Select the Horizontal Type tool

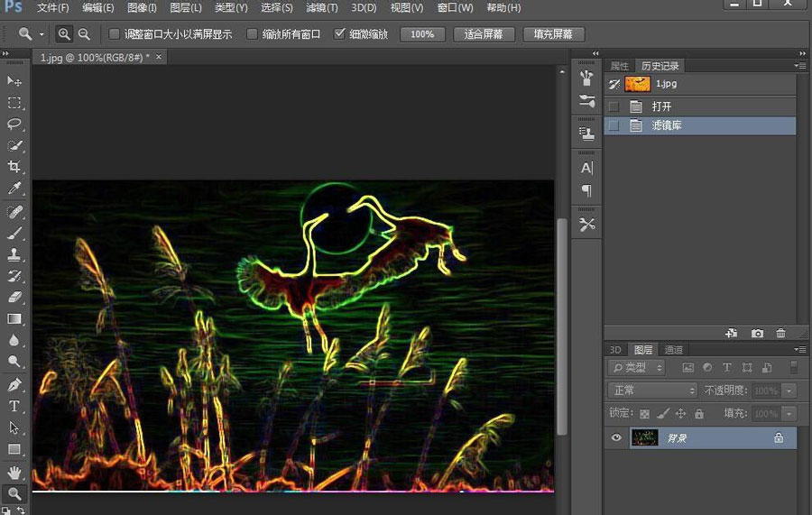[x=14, y=407]
